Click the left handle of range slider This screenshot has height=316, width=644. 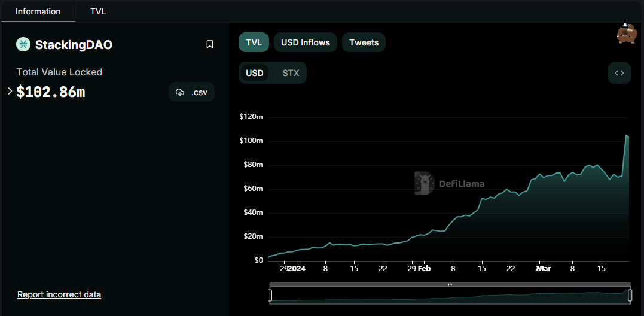(270, 296)
